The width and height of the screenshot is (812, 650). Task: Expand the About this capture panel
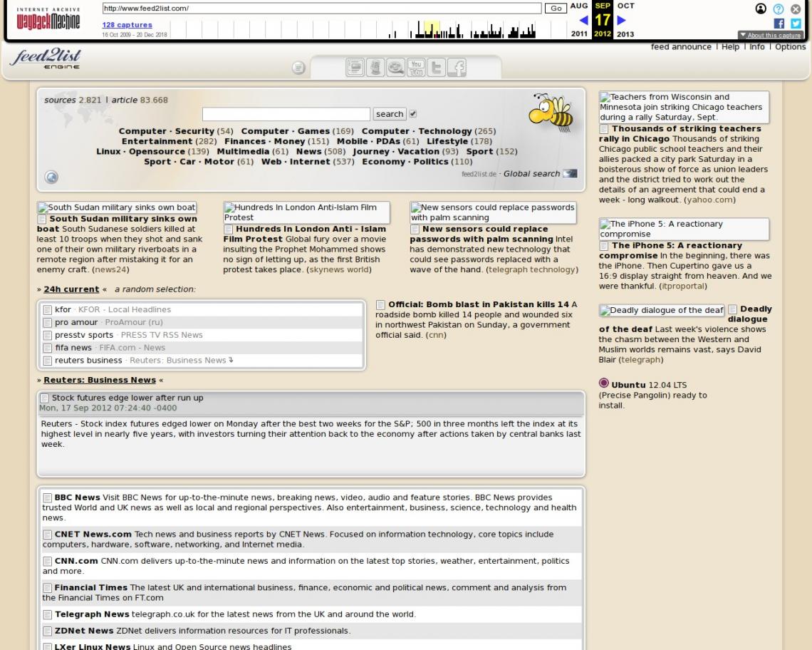point(771,35)
